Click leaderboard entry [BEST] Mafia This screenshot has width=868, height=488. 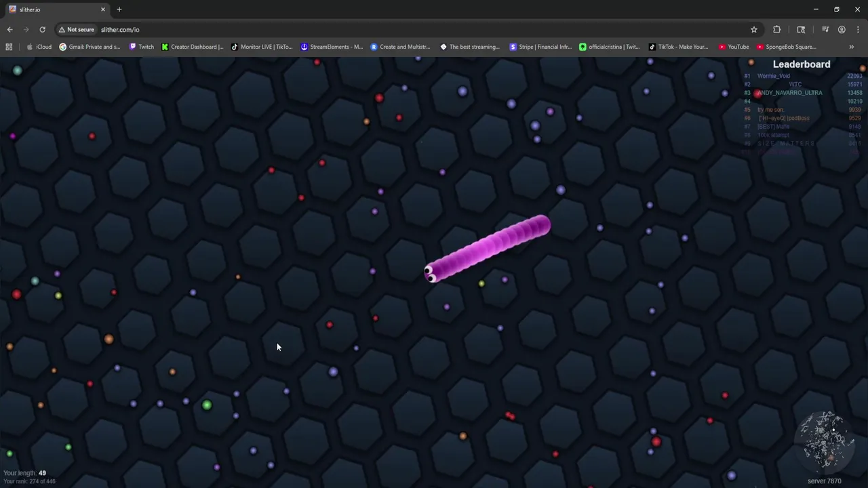coord(774,127)
